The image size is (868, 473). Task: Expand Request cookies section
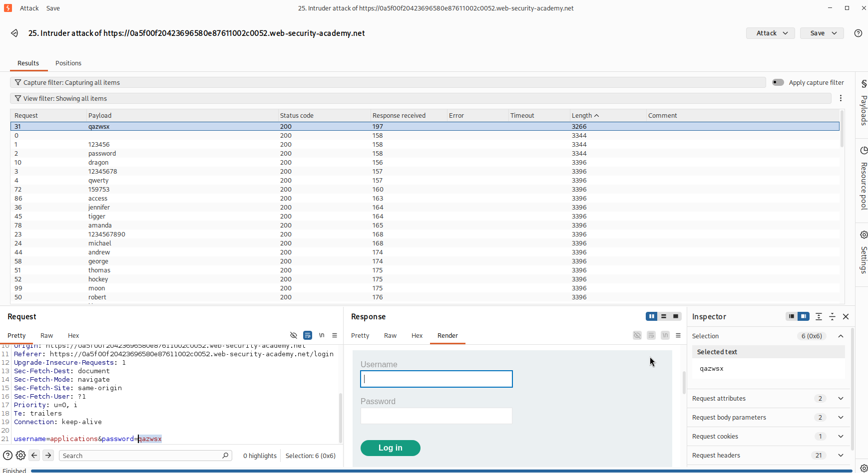click(841, 436)
